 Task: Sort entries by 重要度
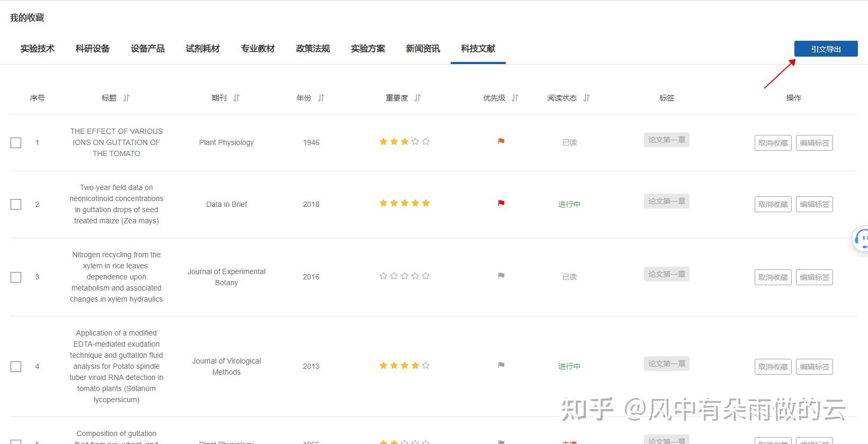click(x=417, y=98)
